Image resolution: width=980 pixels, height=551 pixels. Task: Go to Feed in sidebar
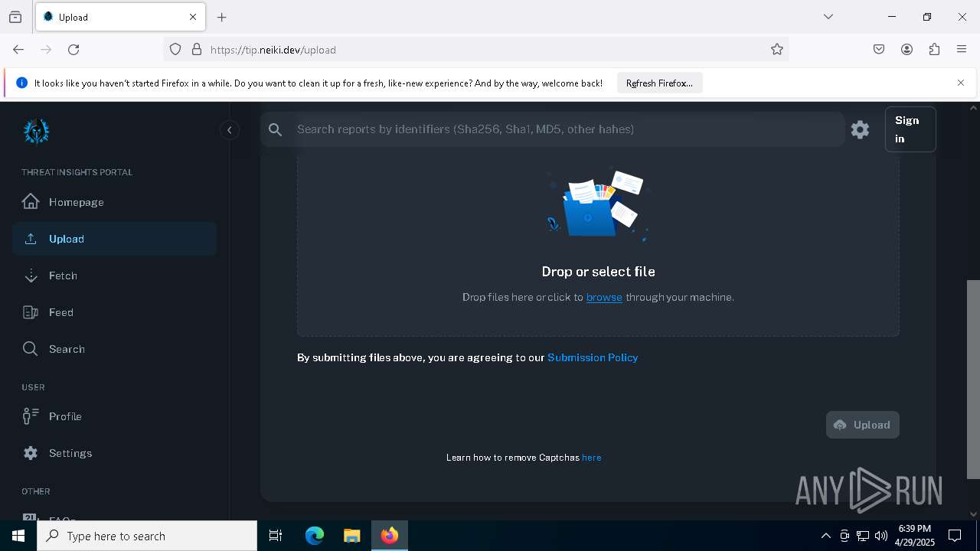click(x=114, y=312)
